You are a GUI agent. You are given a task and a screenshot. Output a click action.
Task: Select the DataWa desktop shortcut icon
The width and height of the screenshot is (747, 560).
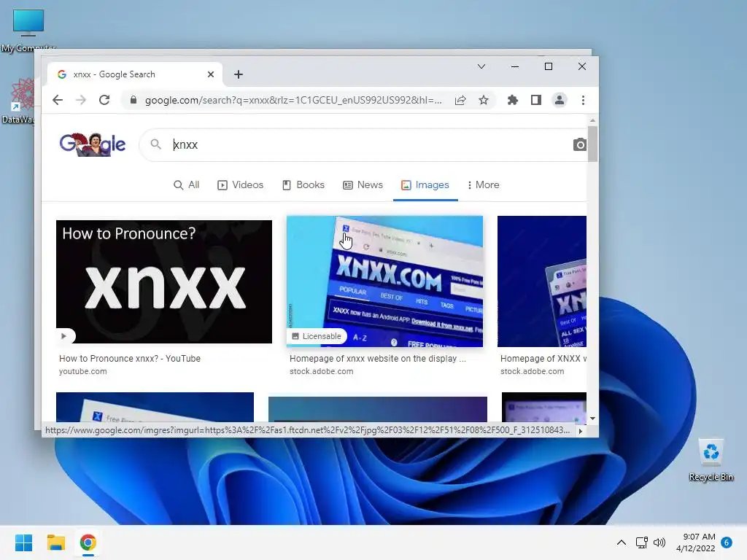(19, 101)
